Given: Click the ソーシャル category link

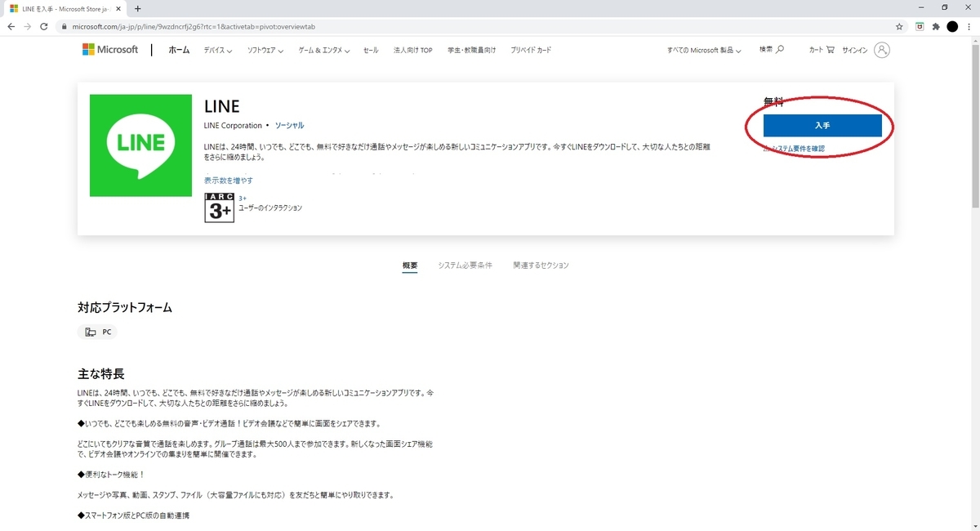Looking at the screenshot, I should 289,125.
